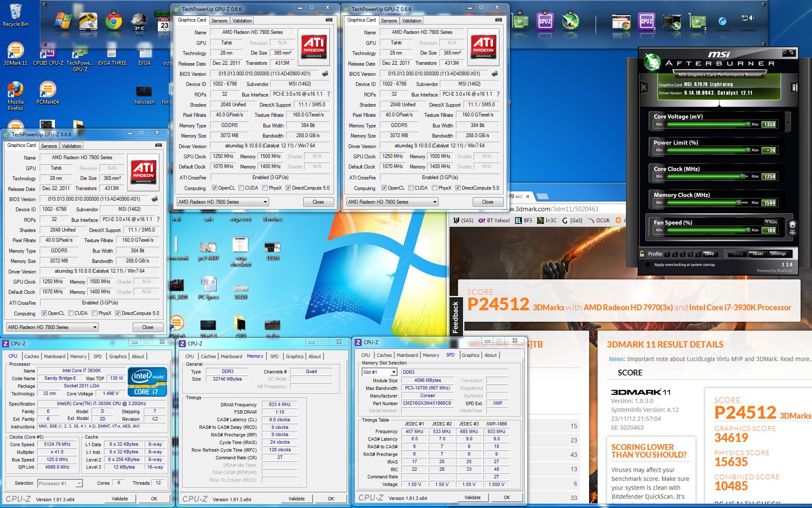Viewport: 812px width, 508px height.
Task: Toggle DirectCompute 5.0 checkbox in middle GPU-Z
Action: tap(288, 188)
